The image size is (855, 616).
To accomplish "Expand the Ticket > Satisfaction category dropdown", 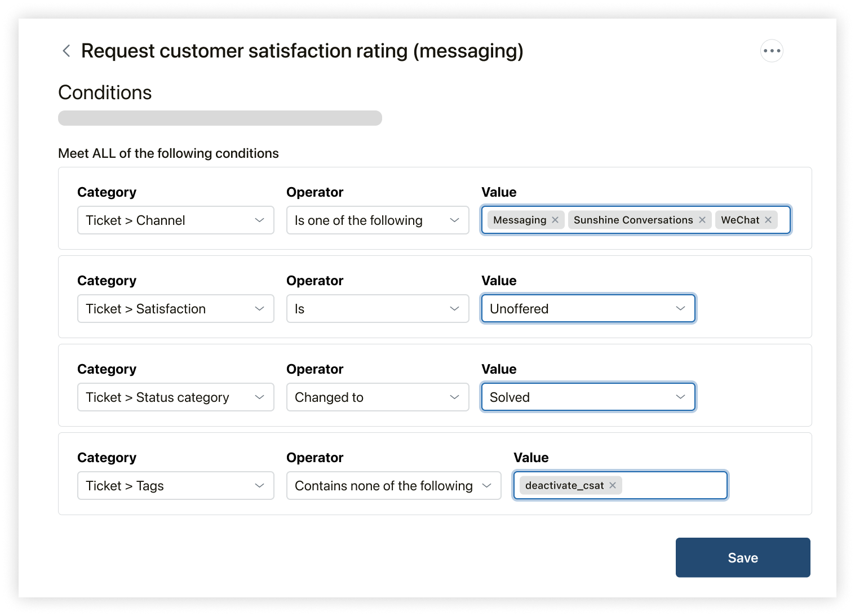I will [175, 309].
